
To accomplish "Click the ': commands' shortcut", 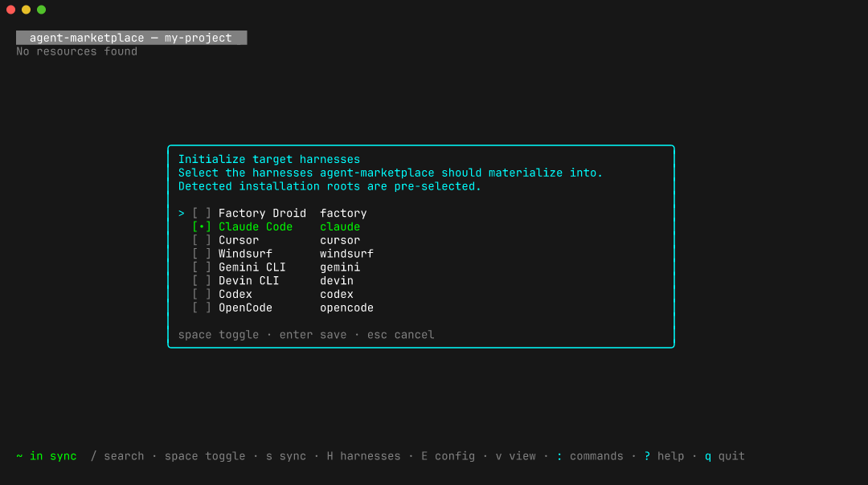I will (590, 456).
